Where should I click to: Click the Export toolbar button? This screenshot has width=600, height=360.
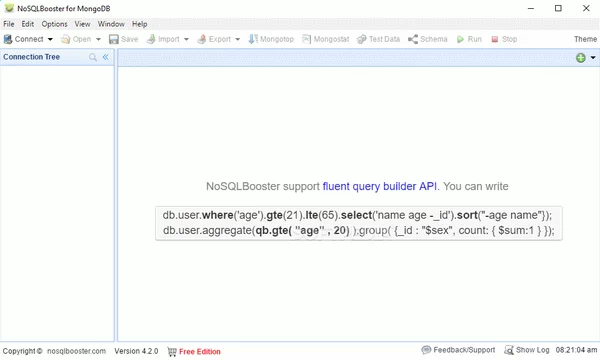tap(214, 39)
